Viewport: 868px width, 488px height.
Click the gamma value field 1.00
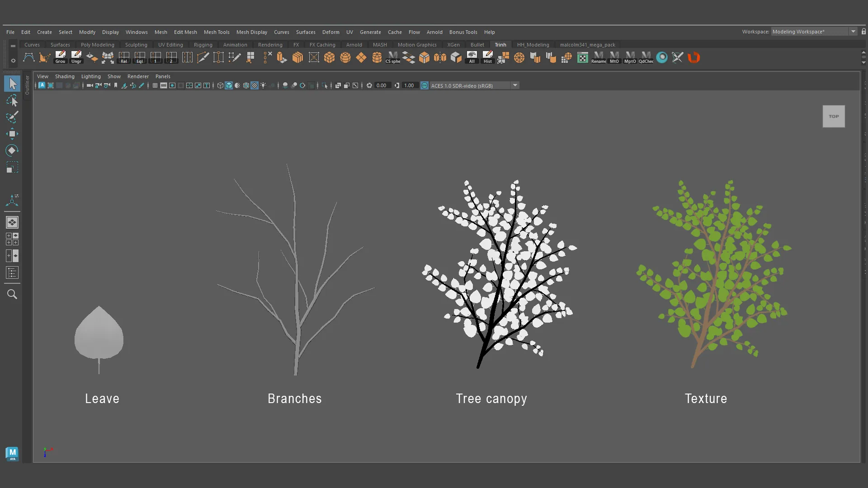click(x=409, y=85)
